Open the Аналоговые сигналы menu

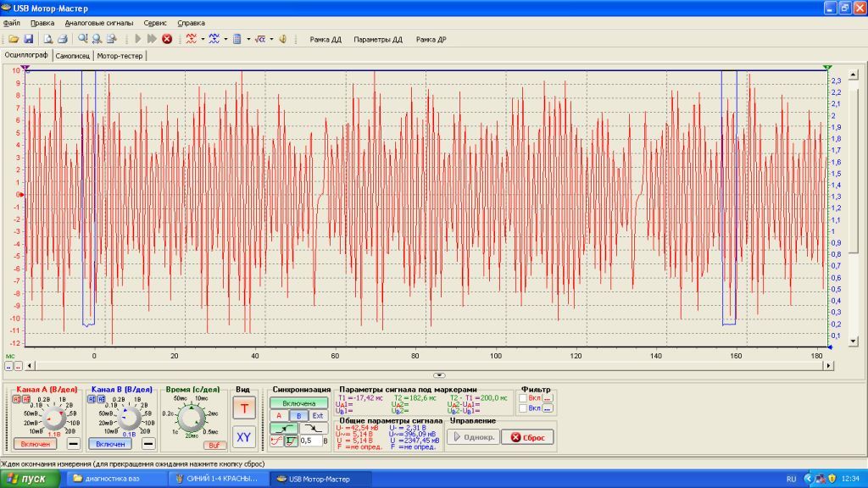pos(99,23)
